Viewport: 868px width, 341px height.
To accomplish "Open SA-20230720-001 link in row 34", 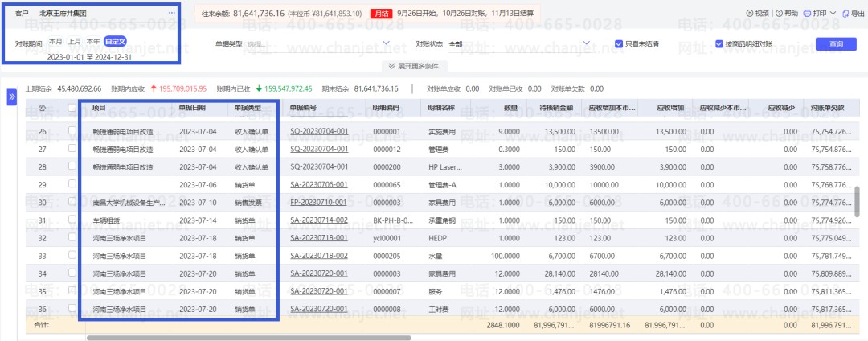I will pos(319,273).
